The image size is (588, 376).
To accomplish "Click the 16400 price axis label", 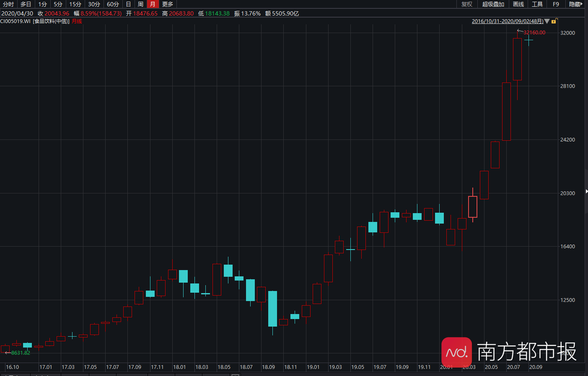I will pyautogui.click(x=567, y=246).
